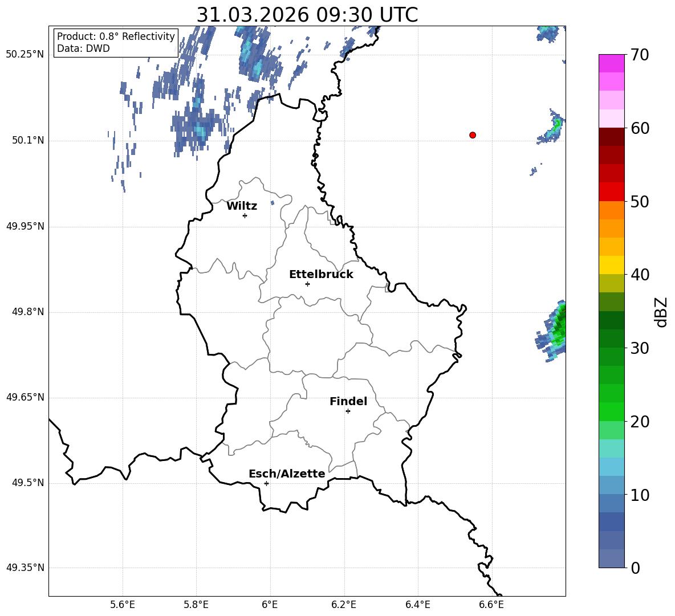Screen dimensions: 675x616
Task: Click the 6.6°E longitude label
Action: click(x=491, y=605)
